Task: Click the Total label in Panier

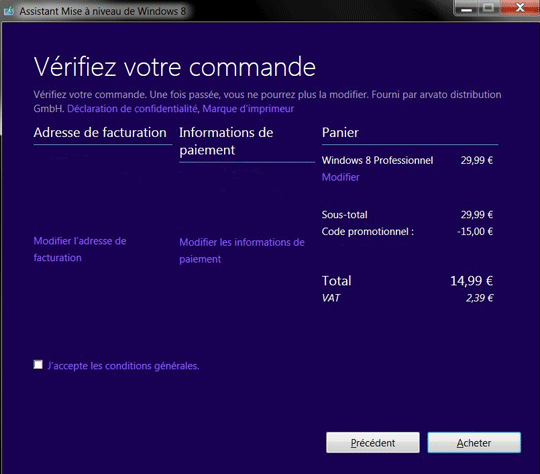Action: click(336, 281)
